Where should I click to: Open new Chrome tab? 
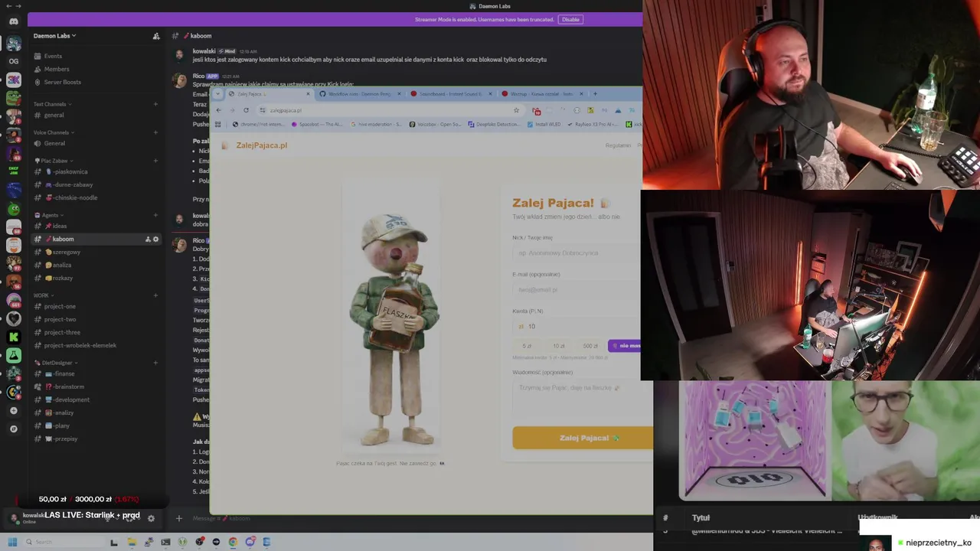[x=595, y=94]
